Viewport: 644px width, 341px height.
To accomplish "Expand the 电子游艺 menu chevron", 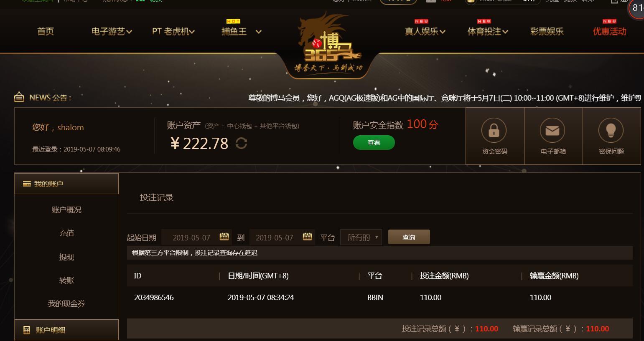I will point(129,32).
